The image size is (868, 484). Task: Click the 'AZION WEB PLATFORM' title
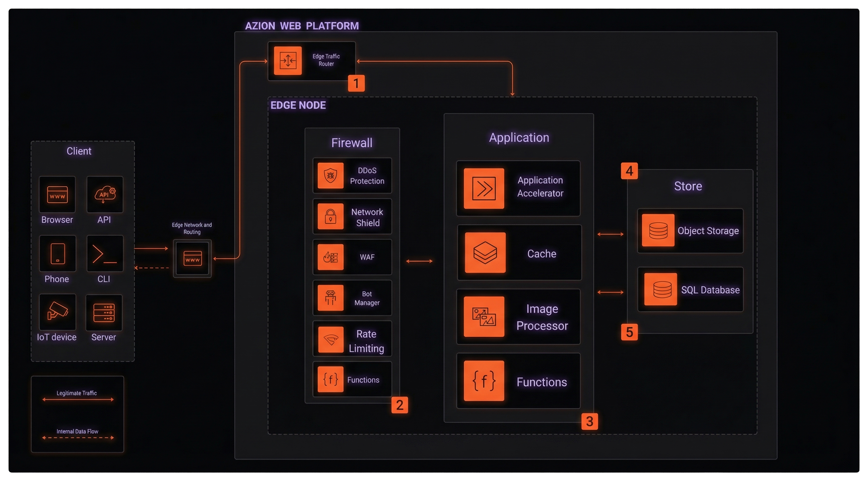[302, 26]
